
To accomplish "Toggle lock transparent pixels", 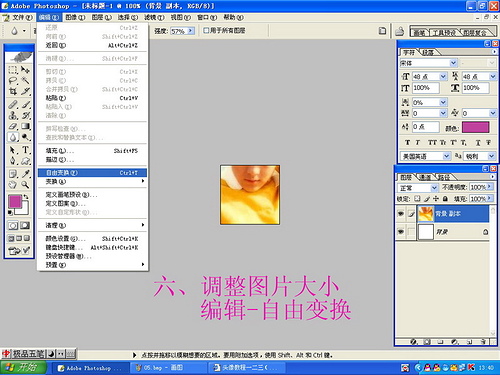I will coord(417,199).
